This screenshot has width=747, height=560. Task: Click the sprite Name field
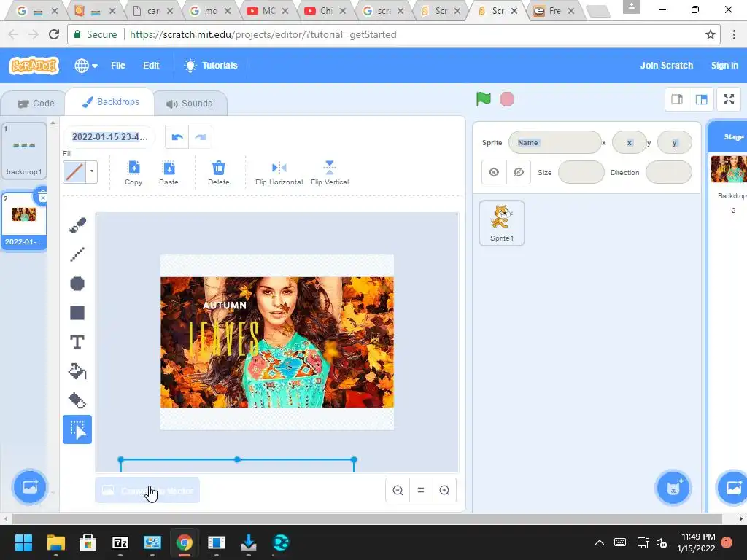pyautogui.click(x=554, y=142)
